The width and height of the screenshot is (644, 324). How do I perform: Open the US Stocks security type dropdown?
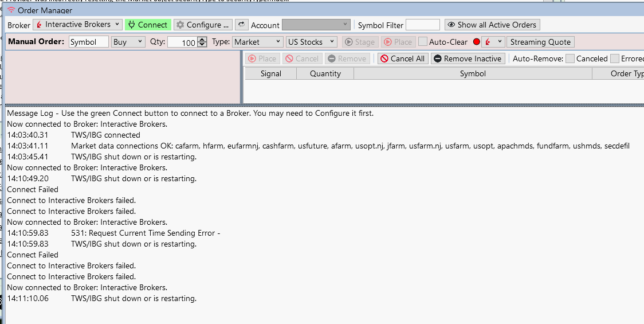[311, 42]
